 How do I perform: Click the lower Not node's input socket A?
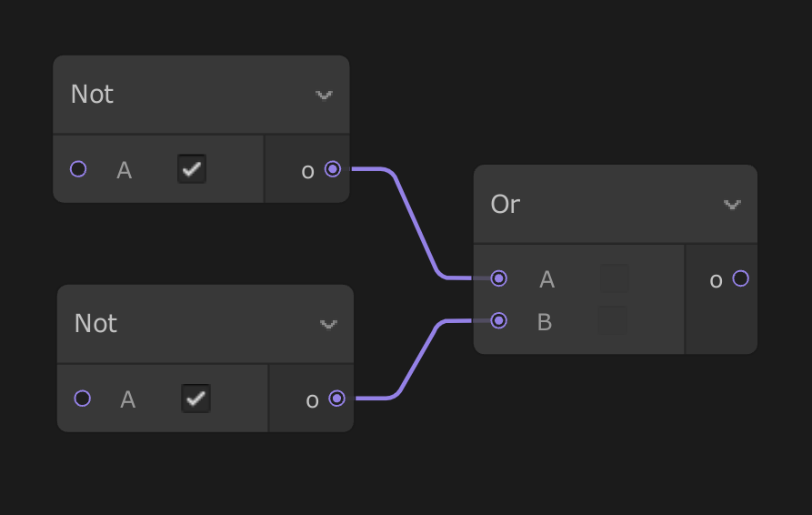[82, 399]
